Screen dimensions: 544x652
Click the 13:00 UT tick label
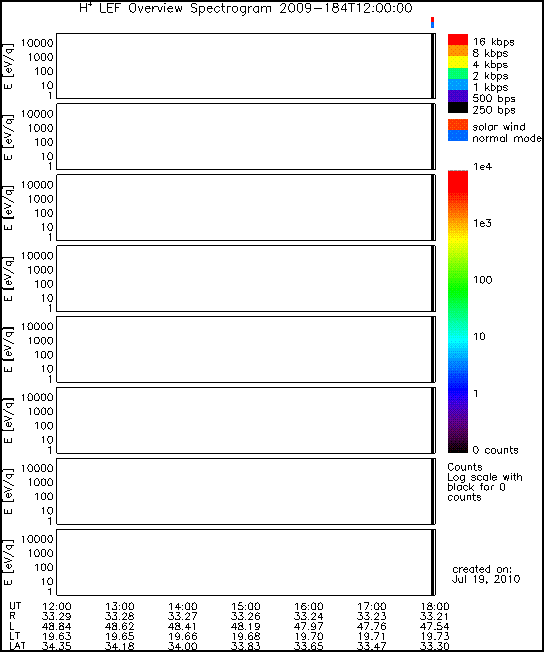click(x=120, y=606)
